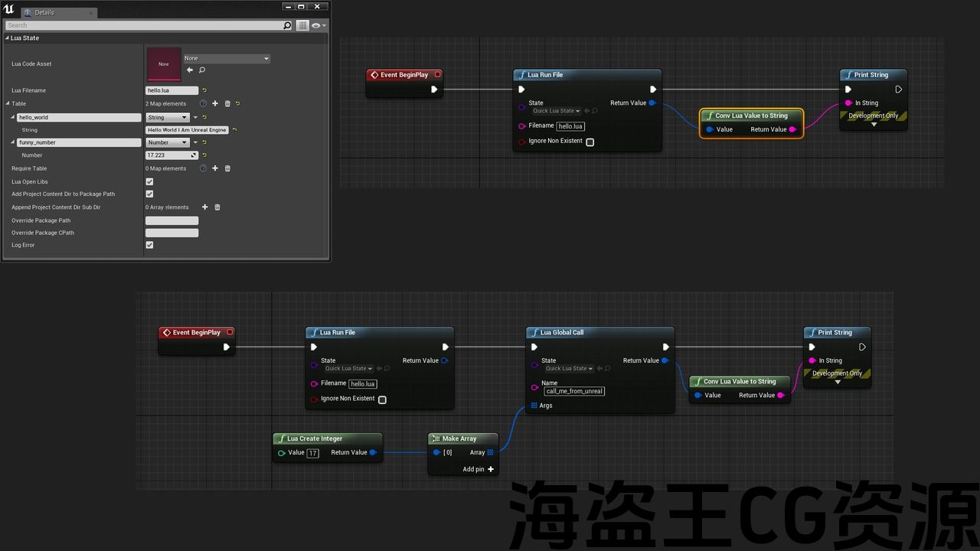Empty the Require Table map with trash icon
The width and height of the screenshot is (980, 551).
tap(227, 168)
